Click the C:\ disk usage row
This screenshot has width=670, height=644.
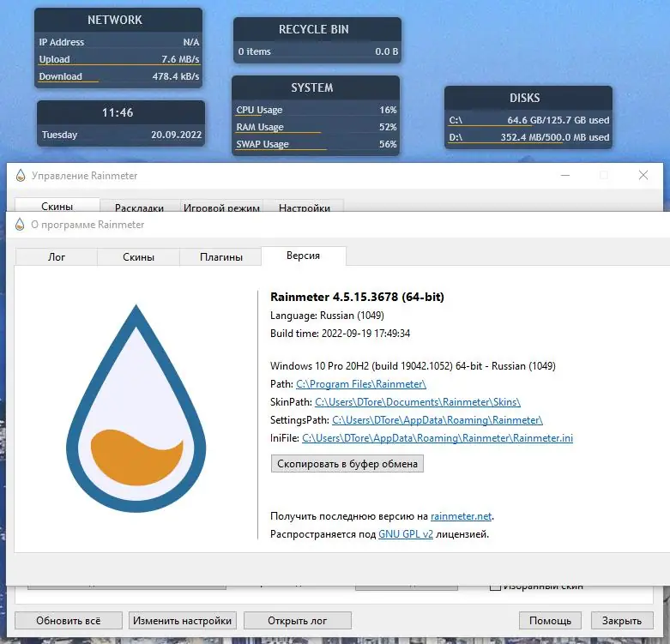pyautogui.click(x=529, y=120)
